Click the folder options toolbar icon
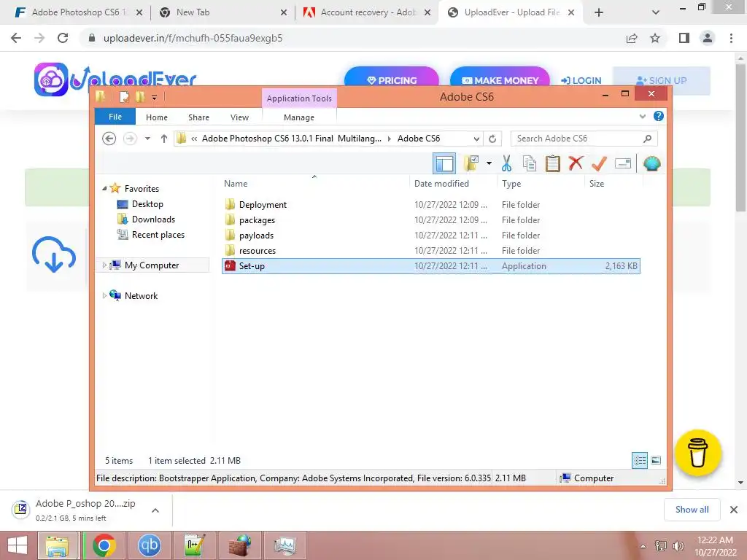 [471, 164]
